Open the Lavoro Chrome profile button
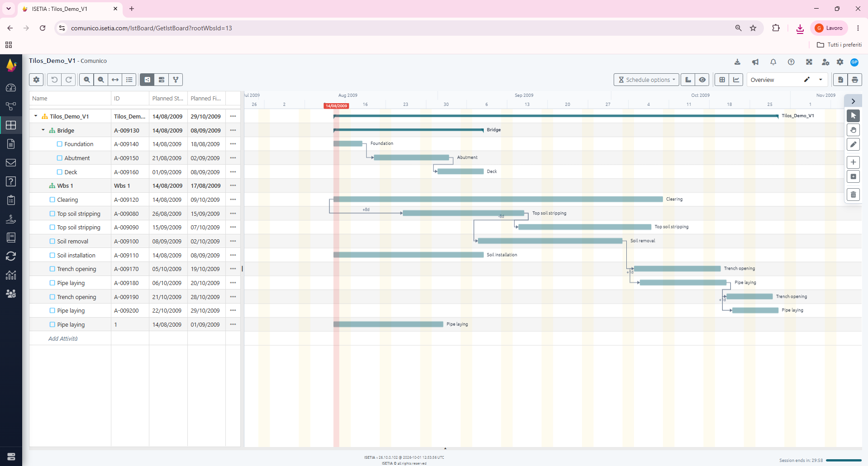Viewport: 868px width, 466px height. pyautogui.click(x=829, y=28)
